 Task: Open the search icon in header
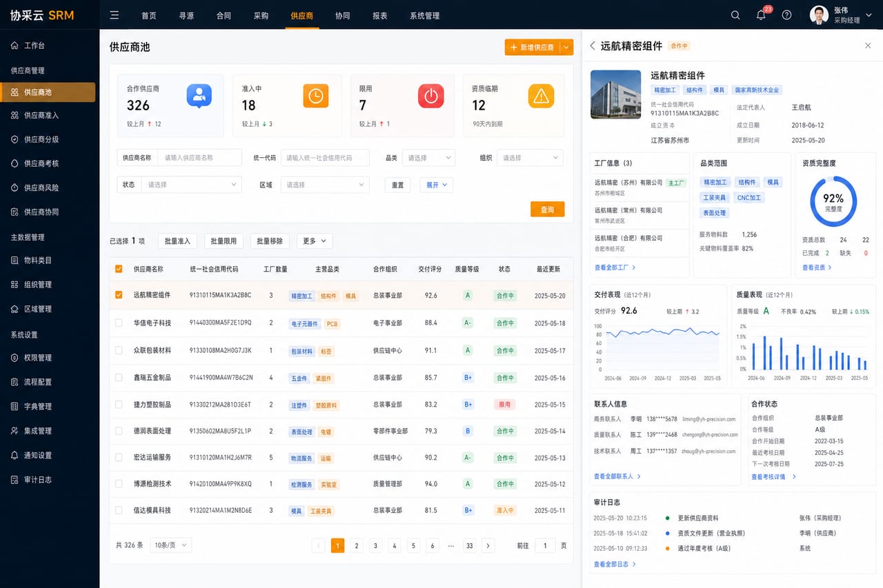(x=735, y=15)
